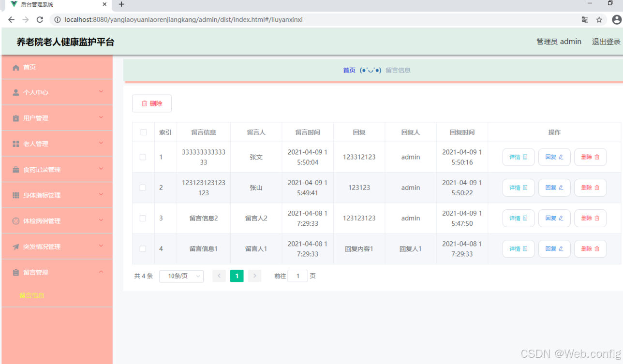Click 回复 for row 2 张山
Viewport: 623px width, 364px height.
coord(554,188)
